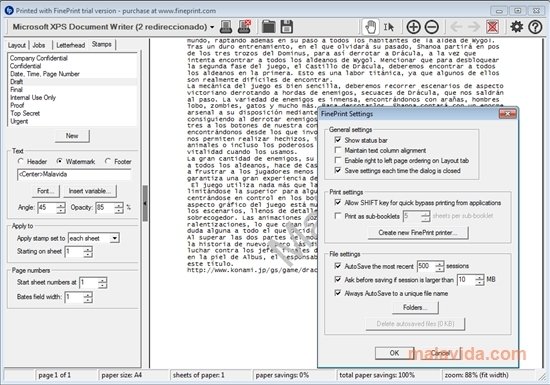The width and height of the screenshot is (550, 385).
Task: Click the AutoSave sessions spinner
Action: tap(440, 266)
